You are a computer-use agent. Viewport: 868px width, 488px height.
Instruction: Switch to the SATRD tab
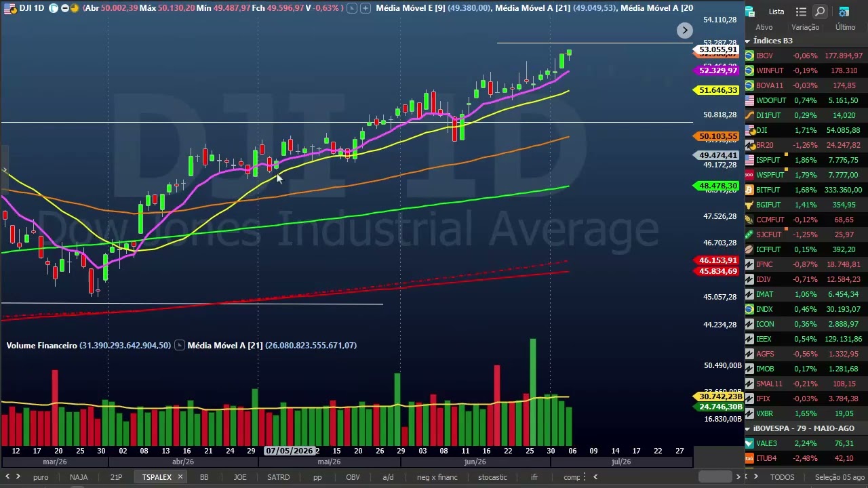tap(278, 477)
